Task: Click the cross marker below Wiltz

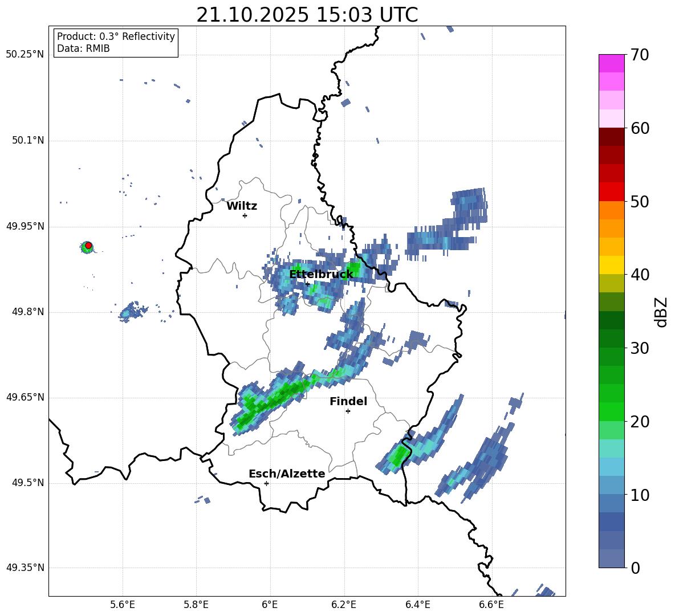Action: (x=245, y=215)
